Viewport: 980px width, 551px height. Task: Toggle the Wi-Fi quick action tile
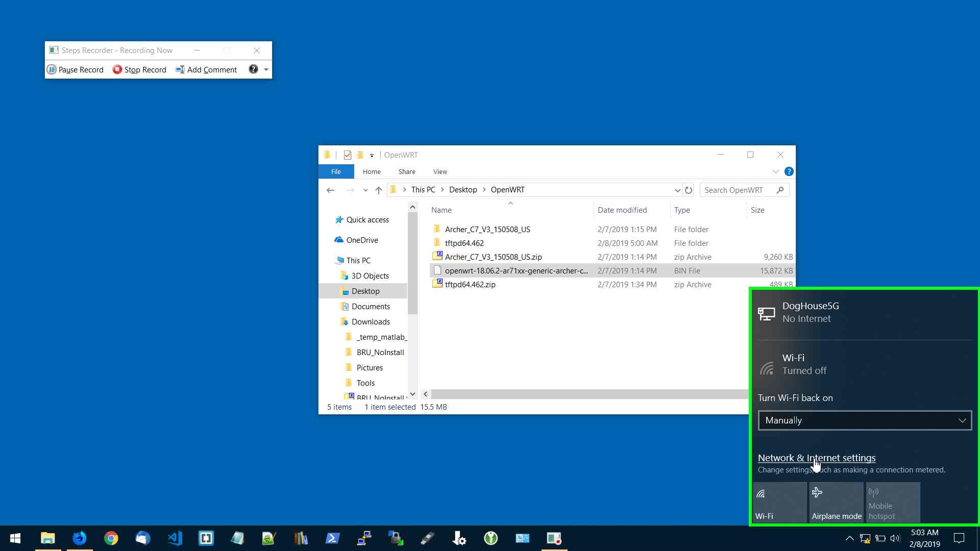point(779,503)
